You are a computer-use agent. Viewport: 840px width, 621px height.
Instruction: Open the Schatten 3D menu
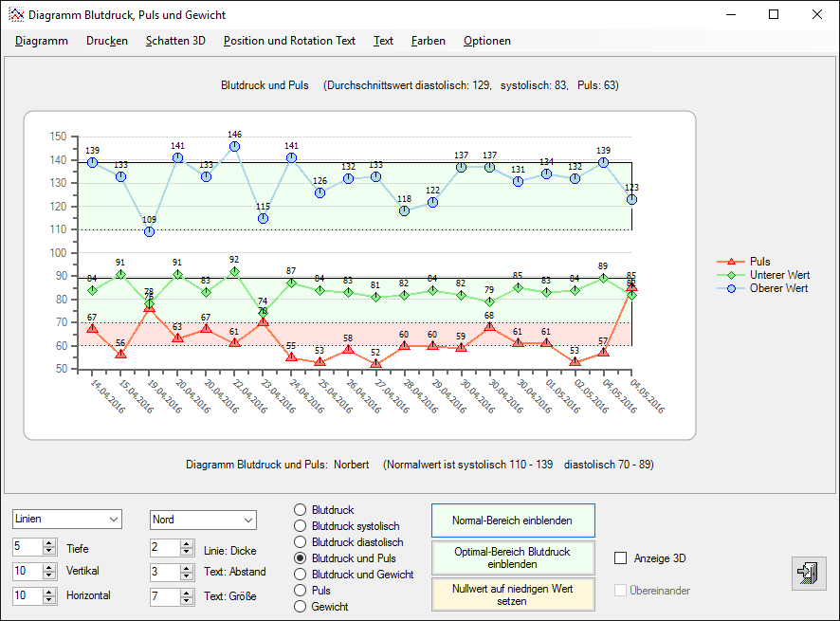[x=174, y=41]
